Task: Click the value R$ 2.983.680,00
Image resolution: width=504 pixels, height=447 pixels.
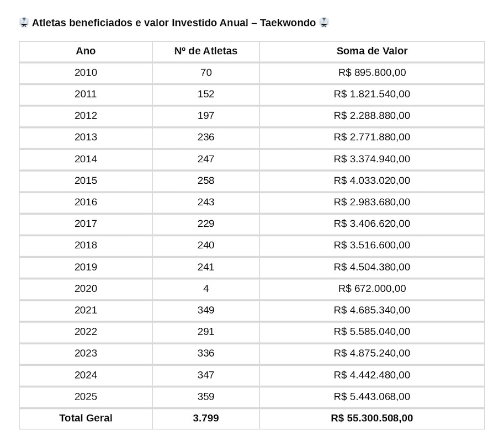Action: pyautogui.click(x=372, y=202)
